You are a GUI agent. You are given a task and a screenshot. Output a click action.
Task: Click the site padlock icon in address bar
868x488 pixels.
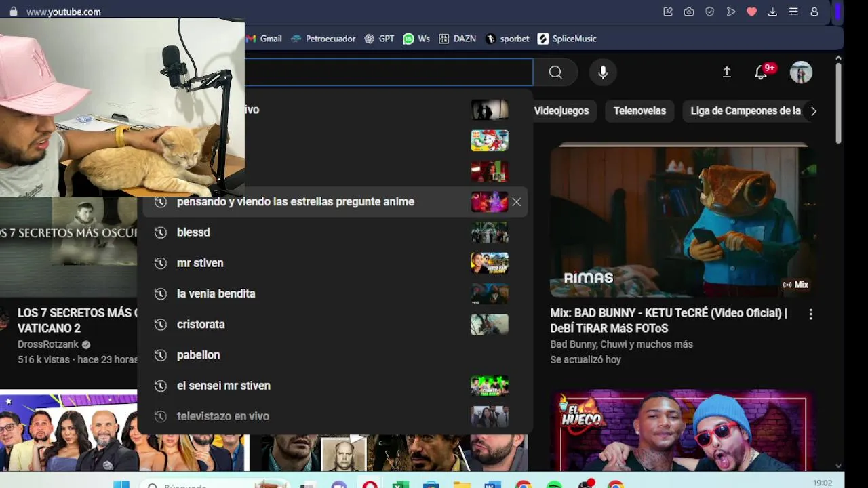click(x=14, y=12)
